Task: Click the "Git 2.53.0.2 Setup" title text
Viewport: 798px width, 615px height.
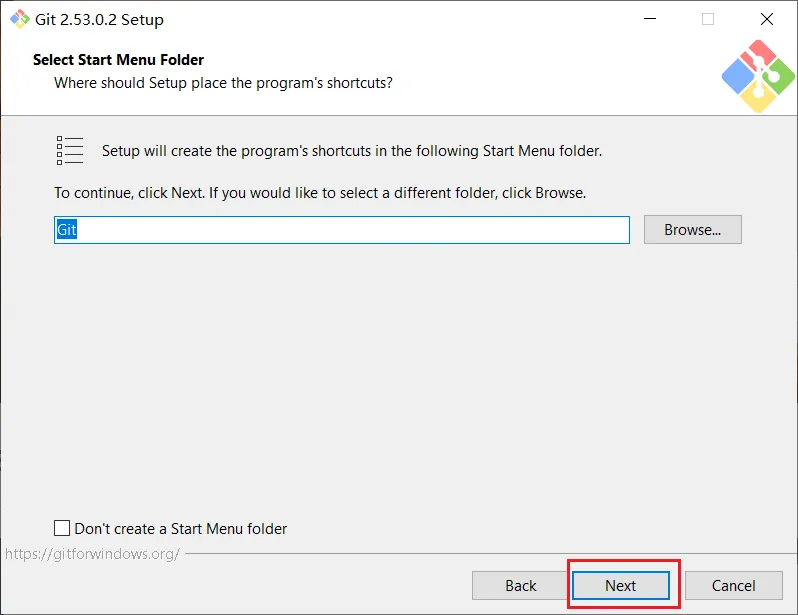Action: (100, 19)
